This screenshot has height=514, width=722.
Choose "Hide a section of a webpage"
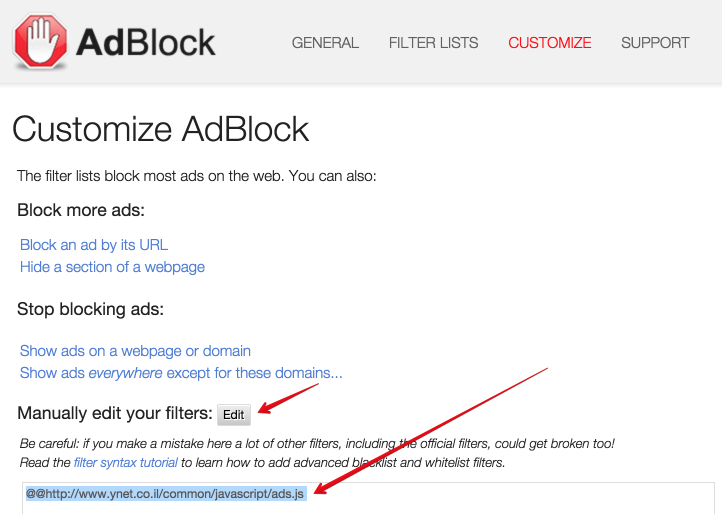[112, 267]
